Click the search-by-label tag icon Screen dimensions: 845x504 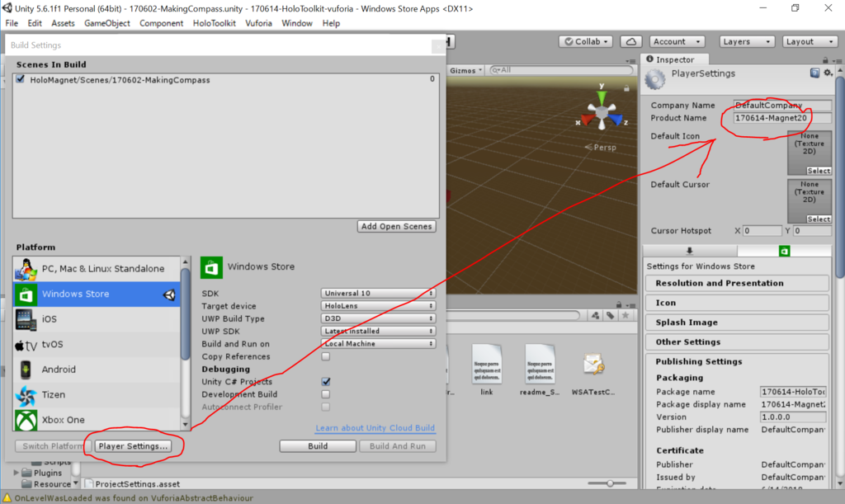[610, 316]
